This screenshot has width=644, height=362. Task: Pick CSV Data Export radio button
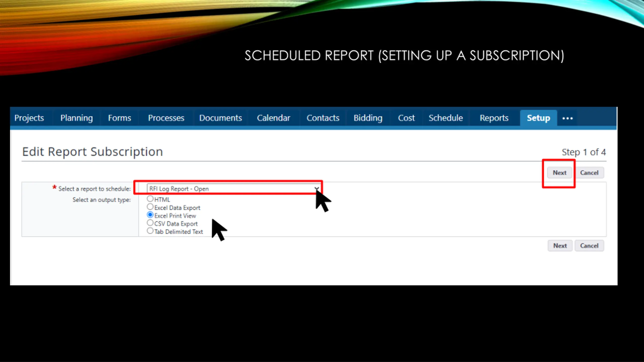[150, 223]
